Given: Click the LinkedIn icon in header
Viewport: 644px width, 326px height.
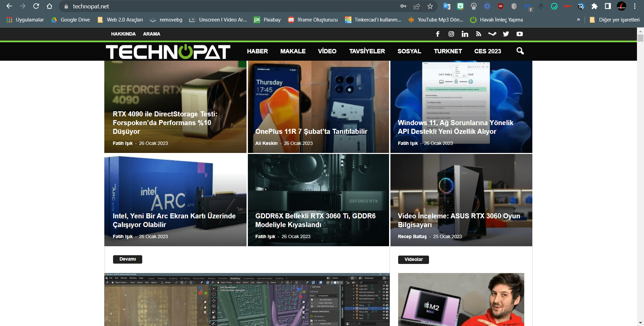Looking at the screenshot, I should (x=465, y=34).
